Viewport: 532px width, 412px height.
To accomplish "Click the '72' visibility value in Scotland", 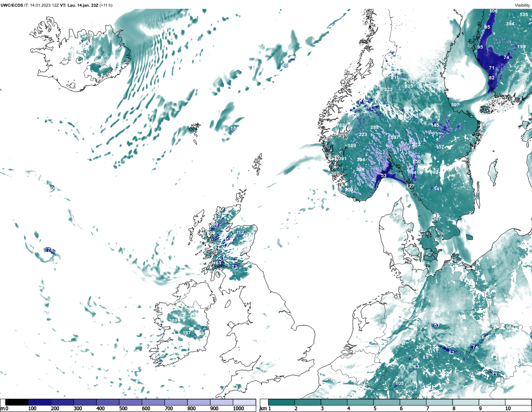I will tap(234, 266).
